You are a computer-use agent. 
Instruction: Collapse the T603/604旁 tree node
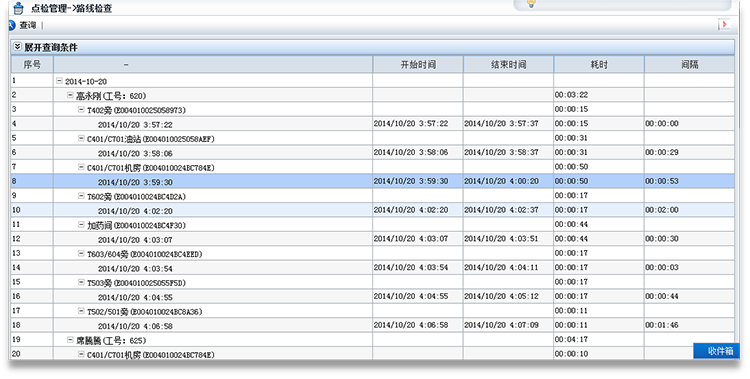81,253
